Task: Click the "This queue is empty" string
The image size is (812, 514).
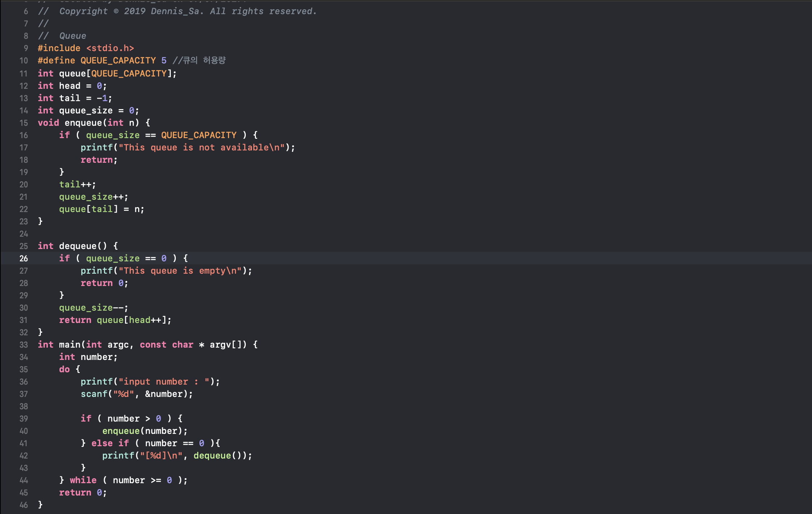Action: click(x=180, y=271)
